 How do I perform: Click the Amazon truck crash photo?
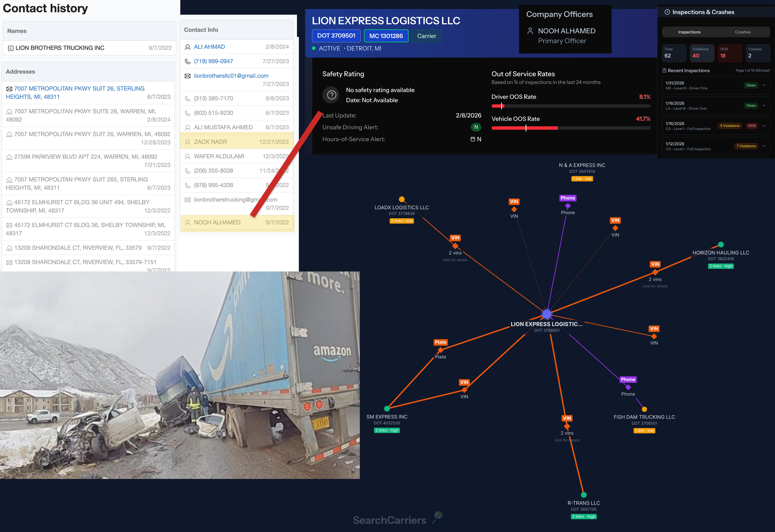pos(180,375)
